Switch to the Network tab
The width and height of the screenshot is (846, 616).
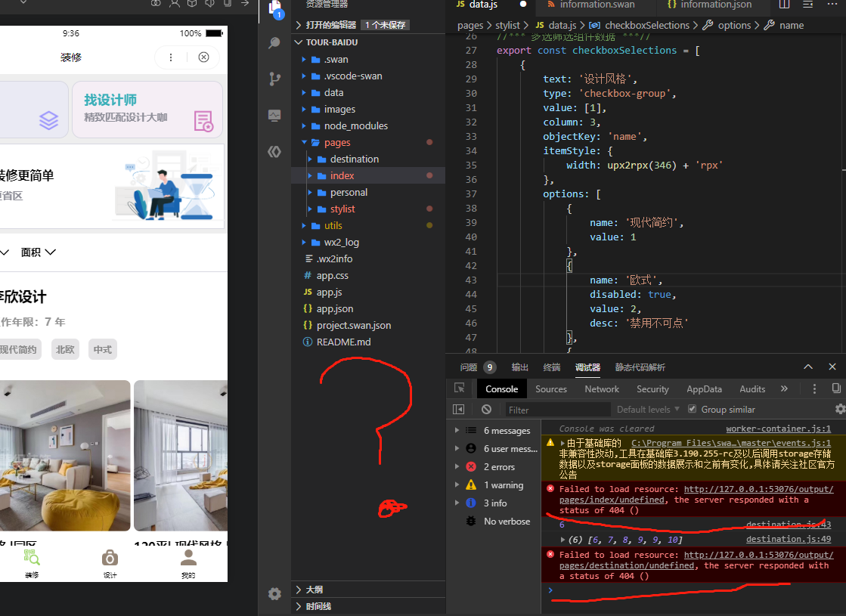[602, 389]
